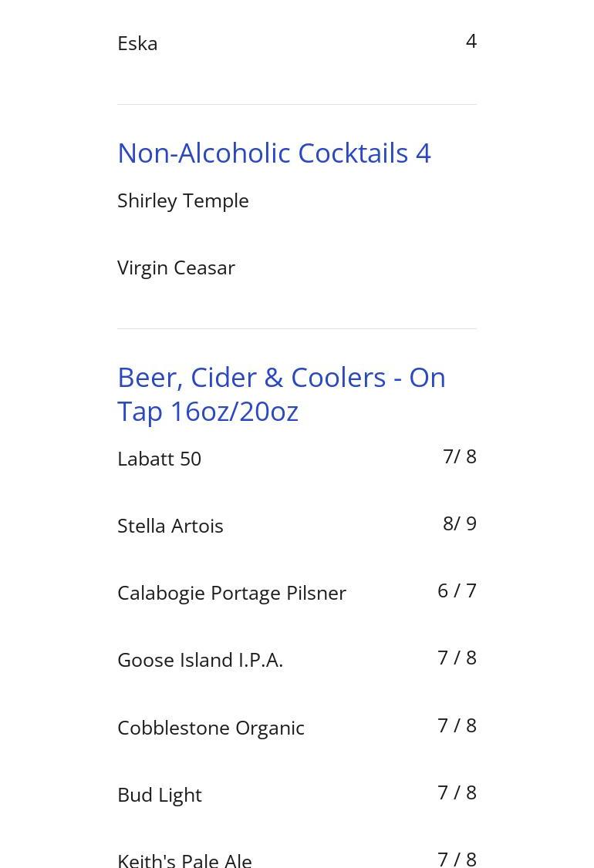Screen dimensions: 594x868
Task: Click the Labatt 50 price 7/ 8
Action: (x=459, y=456)
